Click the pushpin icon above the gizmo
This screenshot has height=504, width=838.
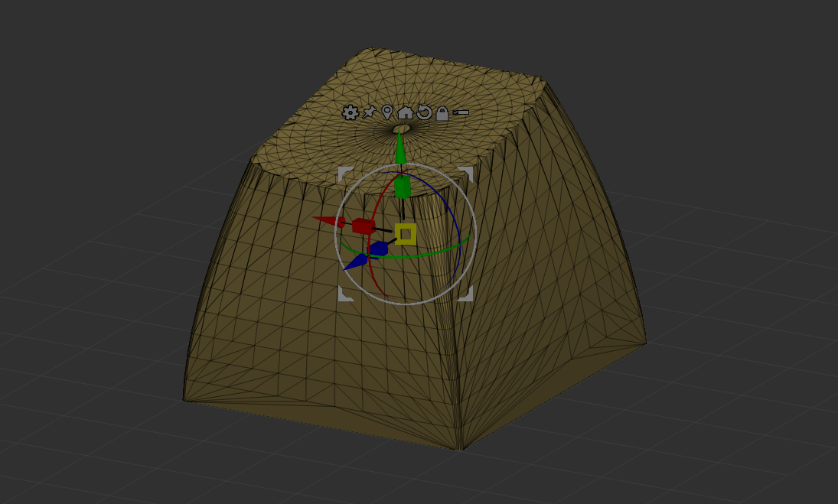click(370, 112)
